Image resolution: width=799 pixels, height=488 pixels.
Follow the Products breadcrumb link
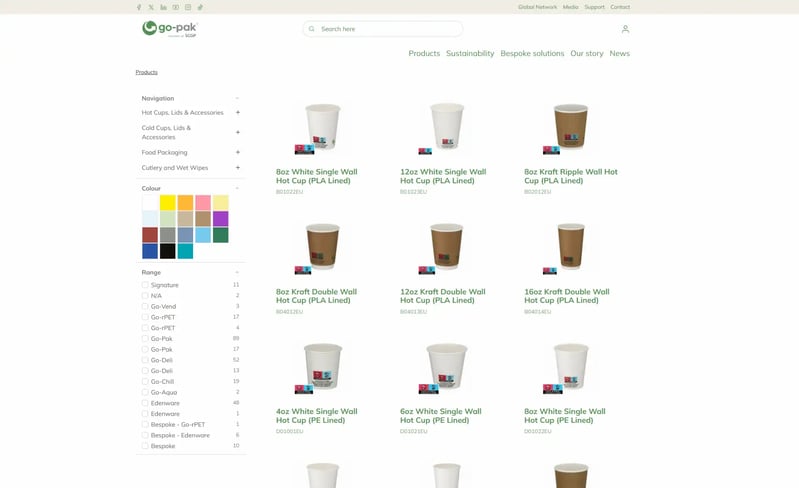tap(147, 72)
